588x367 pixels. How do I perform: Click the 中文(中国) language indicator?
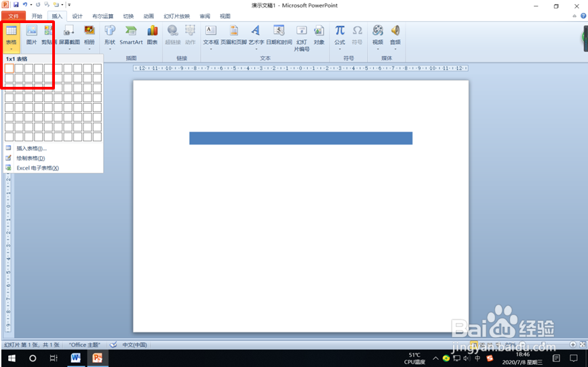pyautogui.click(x=135, y=345)
